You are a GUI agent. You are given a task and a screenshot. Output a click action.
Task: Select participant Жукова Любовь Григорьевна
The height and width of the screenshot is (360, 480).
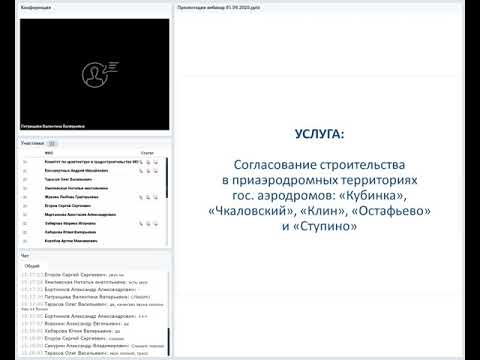tap(72, 197)
